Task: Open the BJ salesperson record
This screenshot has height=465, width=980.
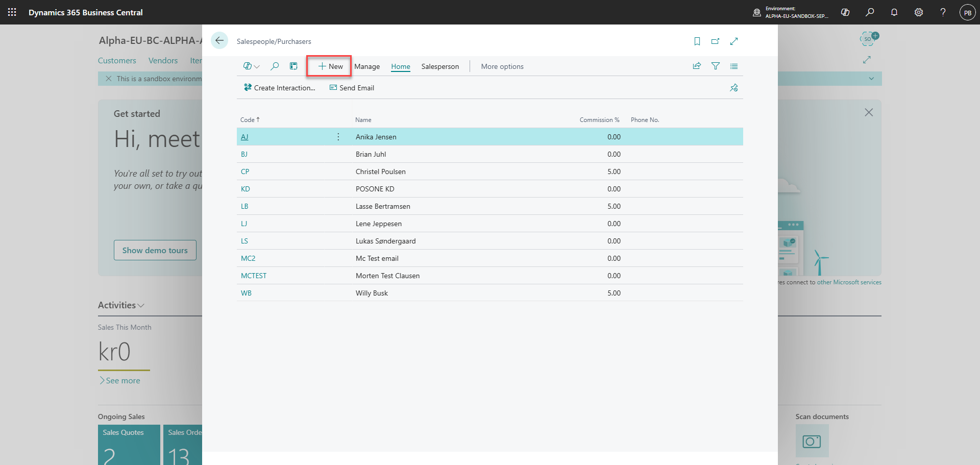Action: tap(244, 154)
